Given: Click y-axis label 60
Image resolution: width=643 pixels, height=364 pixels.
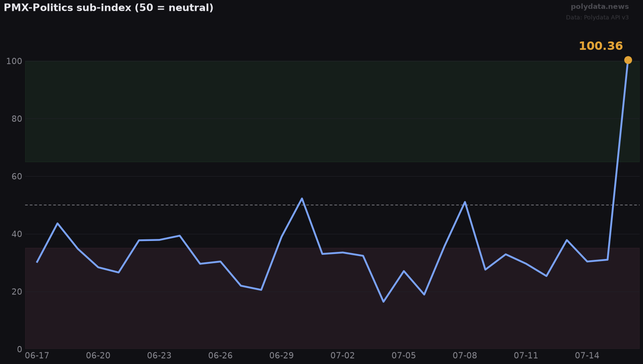Looking at the screenshot, I should pos(17,177).
